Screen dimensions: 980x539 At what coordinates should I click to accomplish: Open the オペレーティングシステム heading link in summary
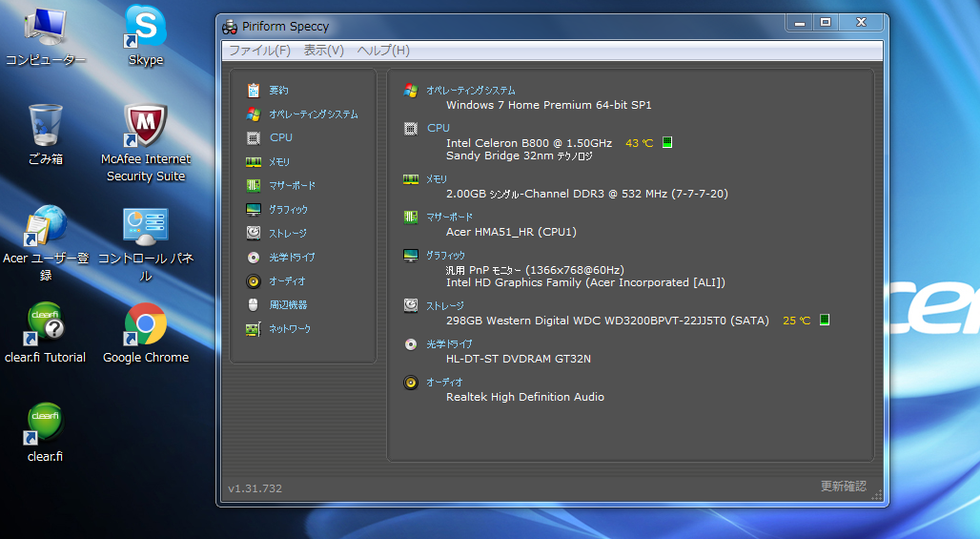(x=471, y=91)
